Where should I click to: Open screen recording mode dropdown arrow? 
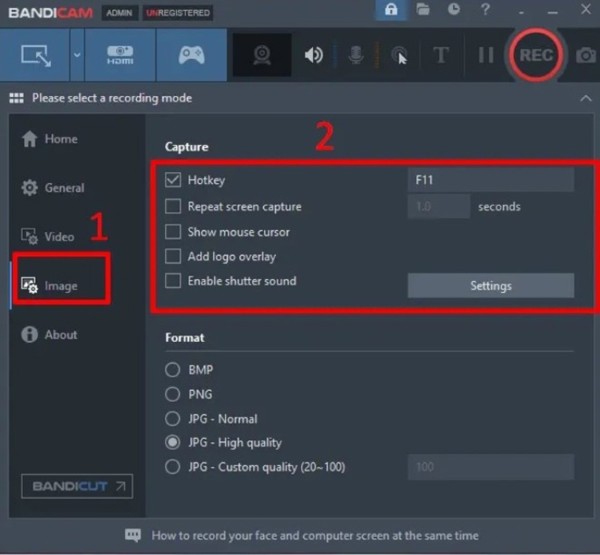tap(76, 55)
